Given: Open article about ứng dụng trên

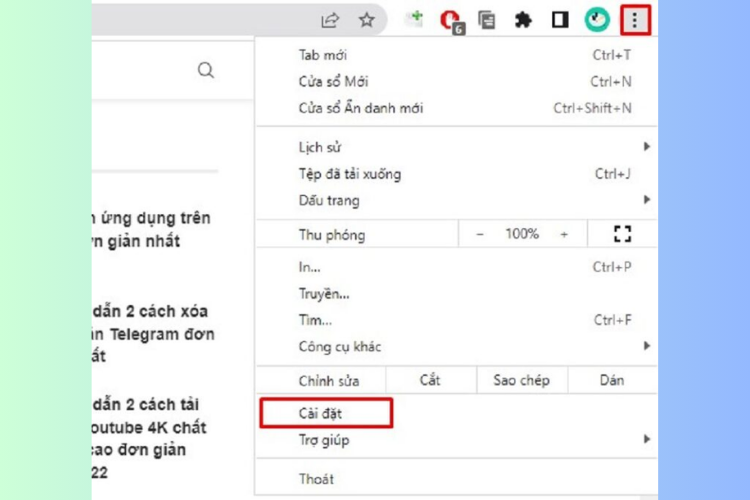Looking at the screenshot, I should [x=151, y=229].
